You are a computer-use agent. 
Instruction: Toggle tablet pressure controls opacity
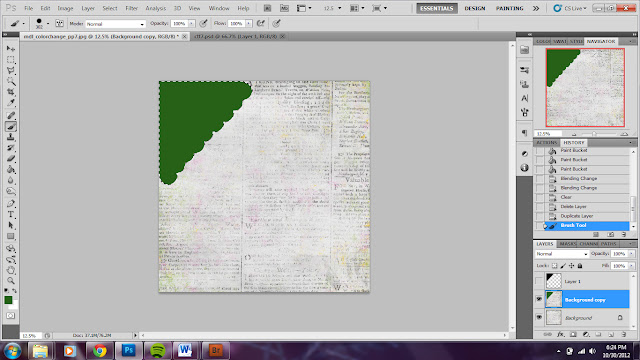(x=203, y=24)
